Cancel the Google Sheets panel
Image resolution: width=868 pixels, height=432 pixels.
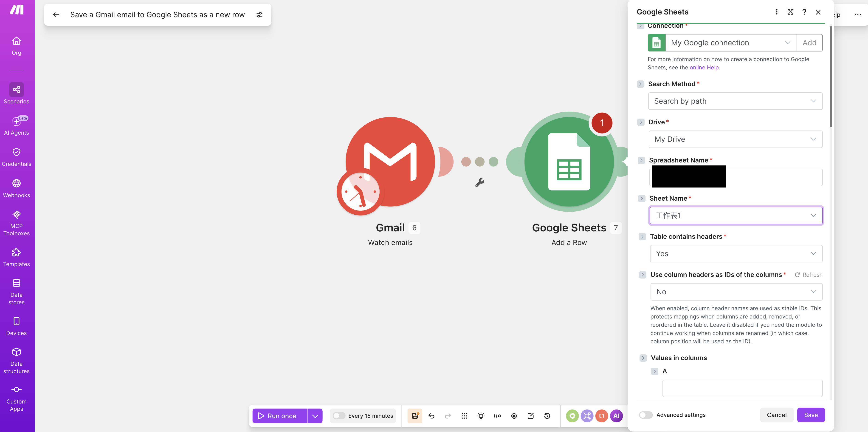(777, 415)
